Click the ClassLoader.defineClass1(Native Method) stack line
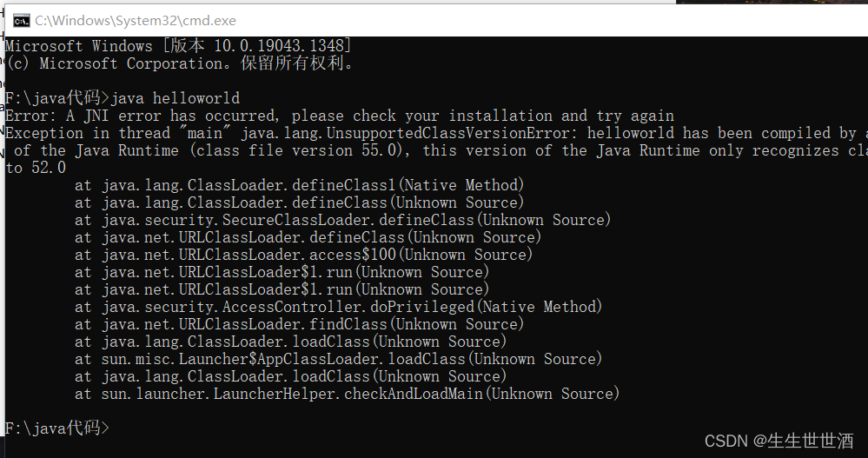Image resolution: width=868 pixels, height=458 pixels. [x=299, y=185]
